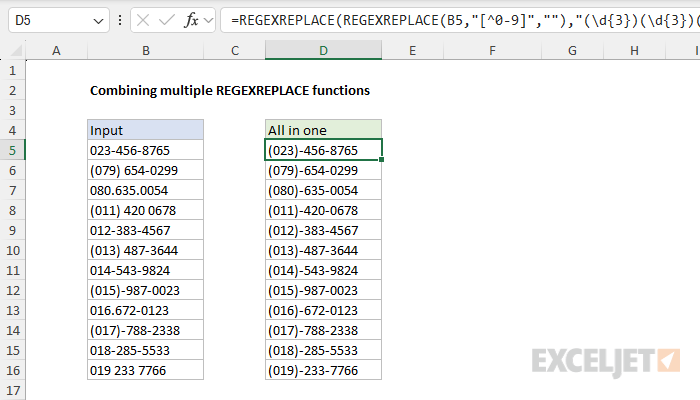Viewport: 700px width, 400px height.
Task: Select column G header
Action: click(572, 50)
